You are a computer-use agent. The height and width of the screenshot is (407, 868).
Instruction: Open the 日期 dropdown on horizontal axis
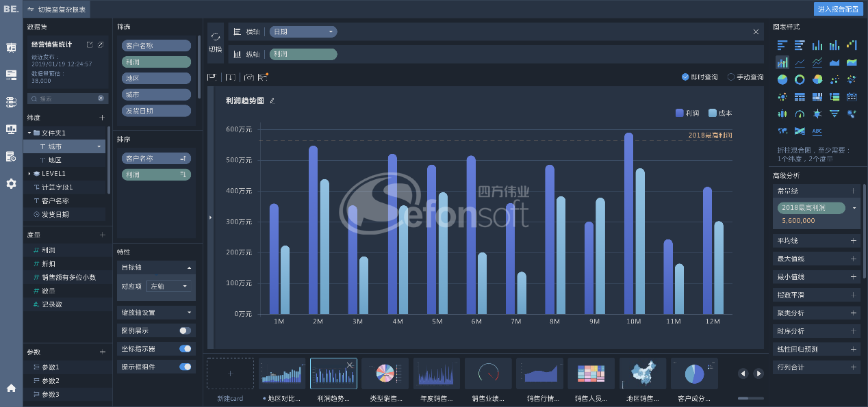click(x=331, y=32)
